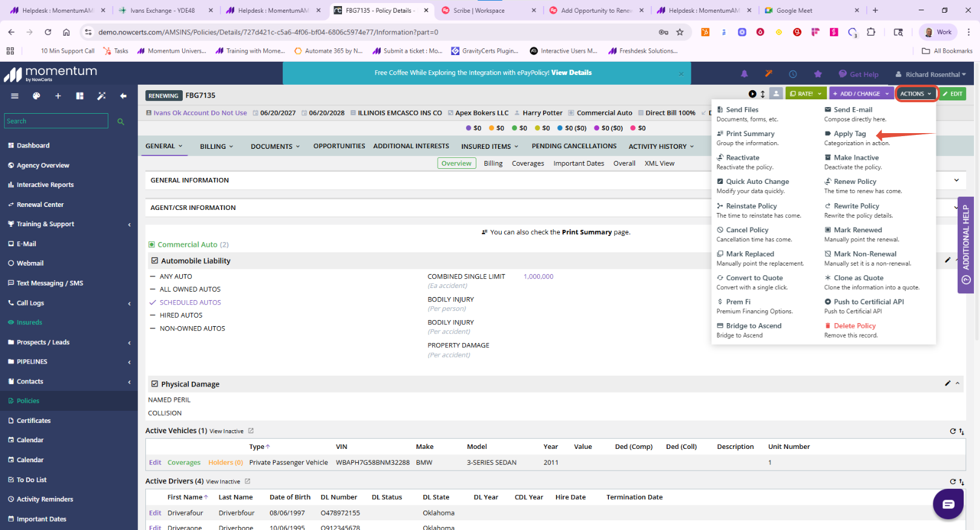Expand ACTIVITY HISTORY dropdown
980x530 pixels.
tap(661, 146)
